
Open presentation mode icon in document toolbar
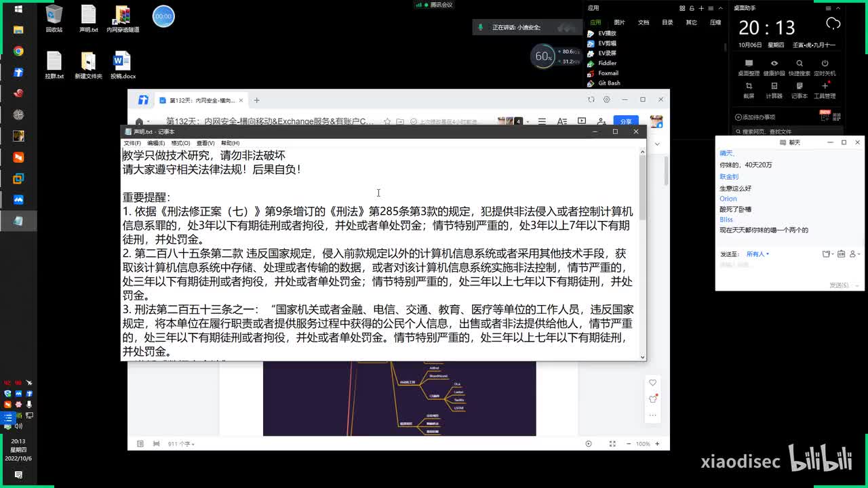tap(582, 121)
